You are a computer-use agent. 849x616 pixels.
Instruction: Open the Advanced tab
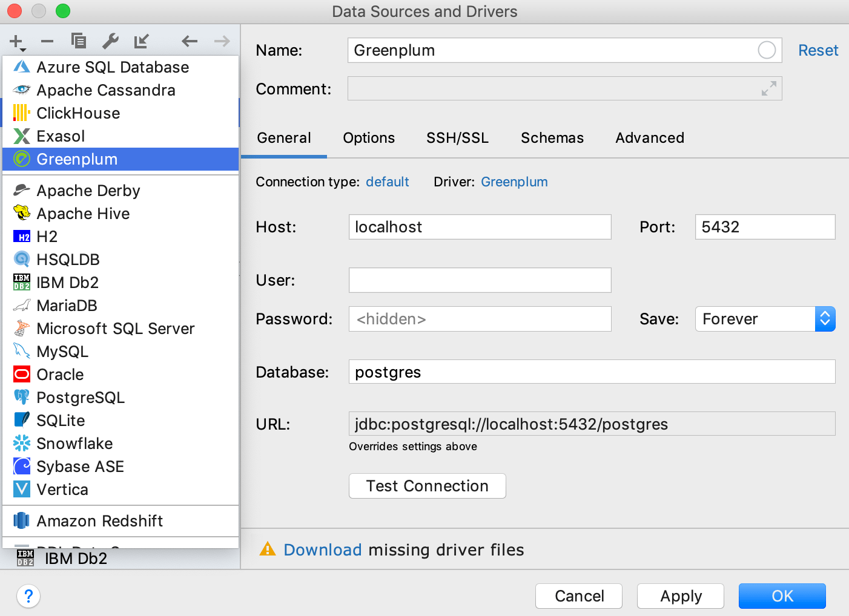tap(650, 138)
